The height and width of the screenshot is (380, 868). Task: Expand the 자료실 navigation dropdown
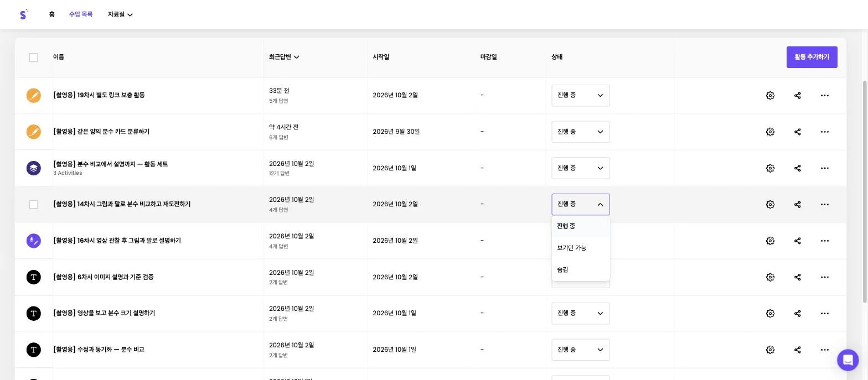pyautogui.click(x=120, y=14)
